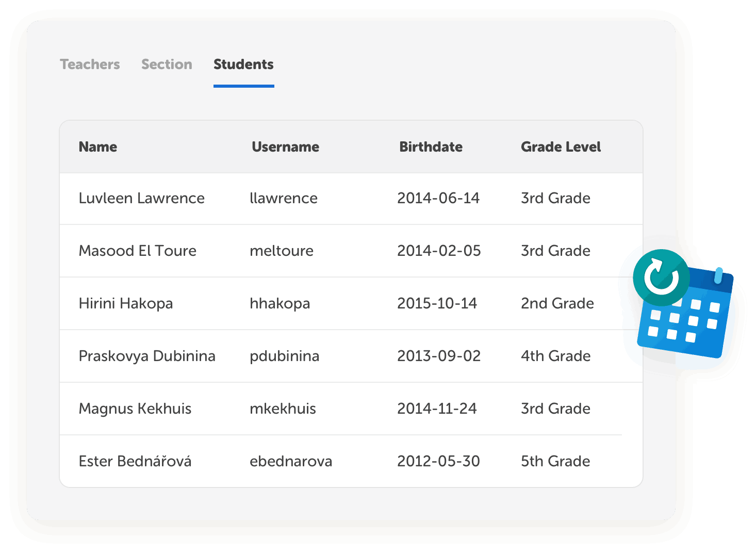Image resolution: width=756 pixels, height=553 pixels.
Task: Click the 4th Grade cell
Action: (x=555, y=356)
